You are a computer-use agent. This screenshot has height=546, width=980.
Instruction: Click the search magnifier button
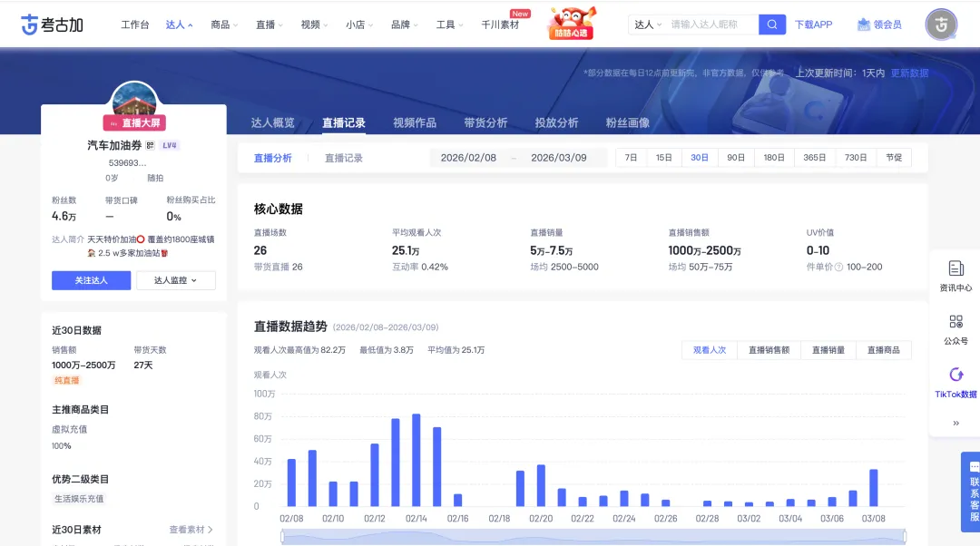point(772,24)
